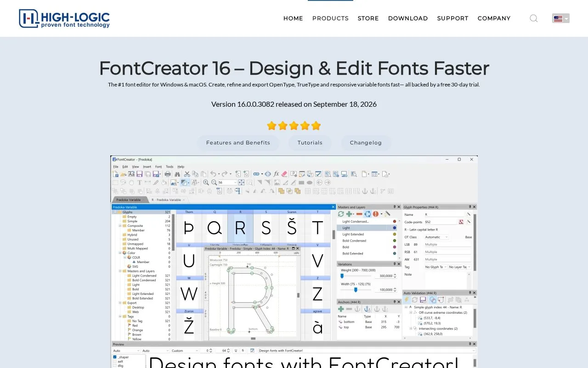Select the pink Eraser icon
Viewport: 588px width, 368px height.
pos(284,174)
